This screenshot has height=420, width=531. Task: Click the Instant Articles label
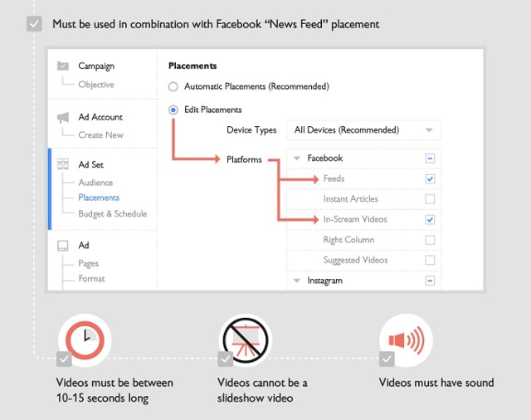pos(350,199)
